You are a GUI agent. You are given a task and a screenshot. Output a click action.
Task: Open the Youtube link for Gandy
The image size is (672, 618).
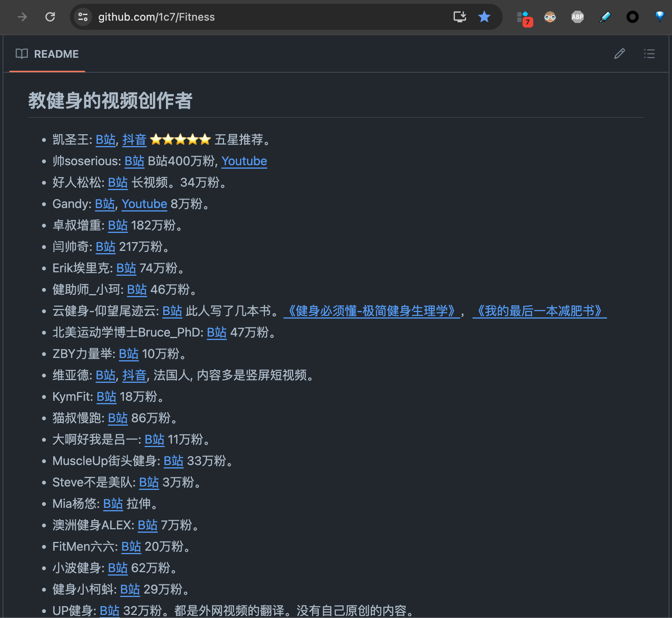point(144,204)
